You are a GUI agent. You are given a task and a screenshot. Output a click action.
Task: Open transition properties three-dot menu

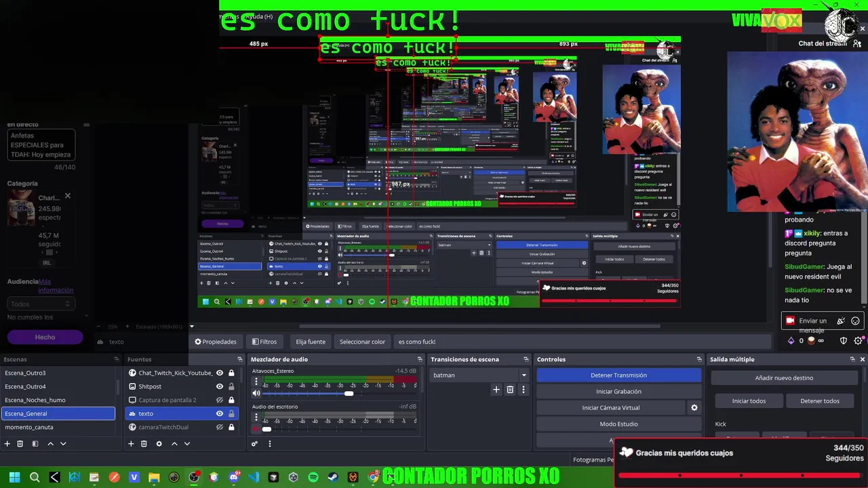[x=523, y=390]
